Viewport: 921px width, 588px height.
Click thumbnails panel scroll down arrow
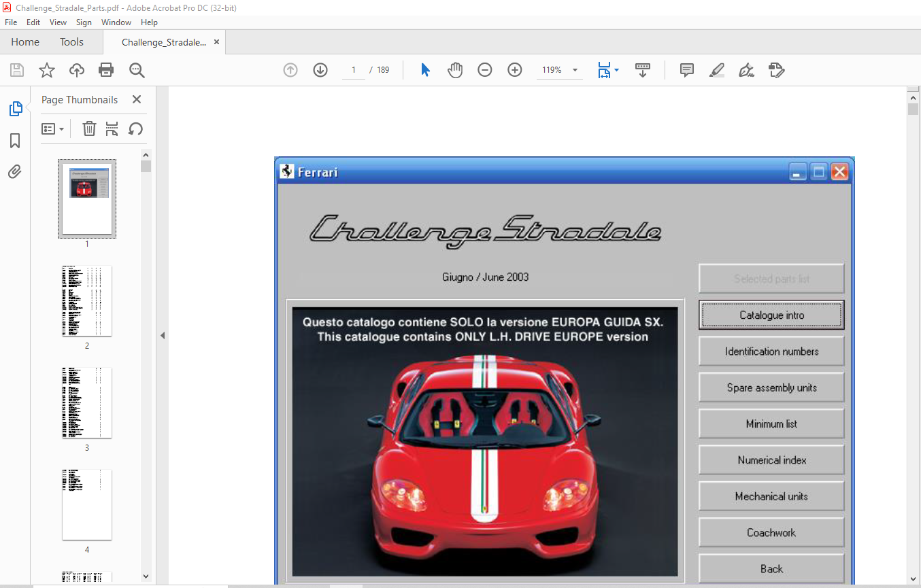[146, 576]
